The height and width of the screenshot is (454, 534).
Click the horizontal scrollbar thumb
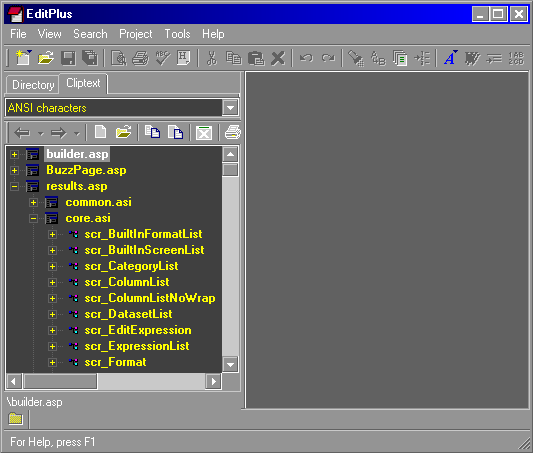60,381
